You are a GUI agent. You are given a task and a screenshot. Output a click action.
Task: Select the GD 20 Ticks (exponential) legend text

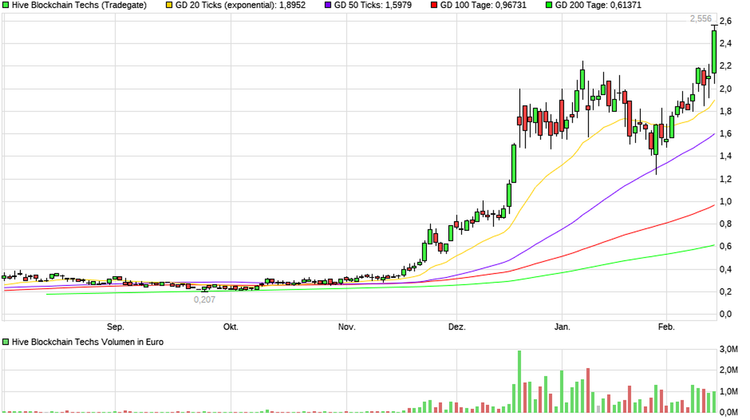coord(240,6)
